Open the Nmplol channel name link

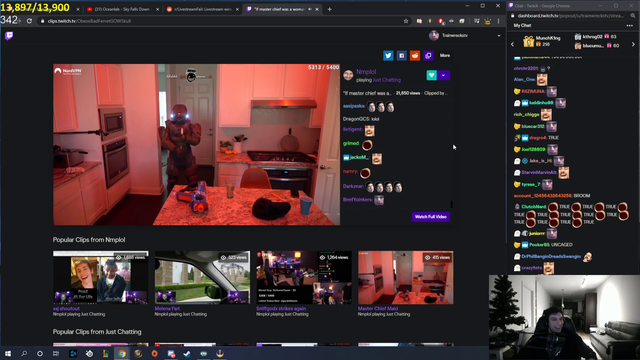(x=366, y=71)
